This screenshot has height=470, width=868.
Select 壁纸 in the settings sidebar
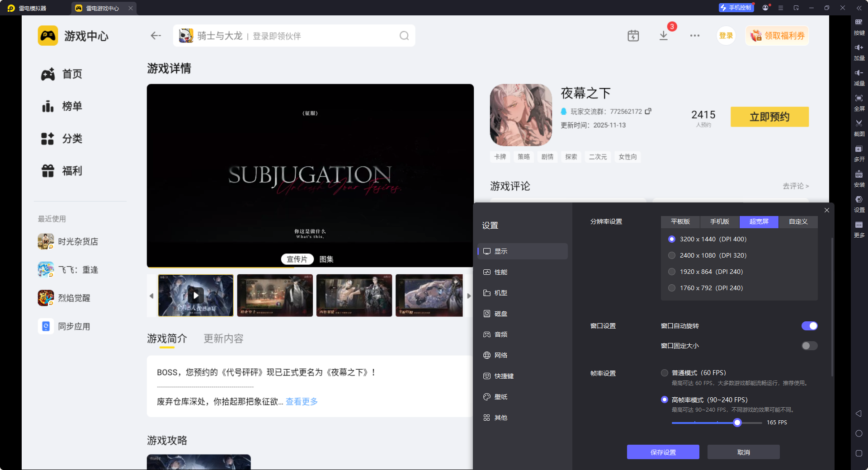(x=502, y=396)
